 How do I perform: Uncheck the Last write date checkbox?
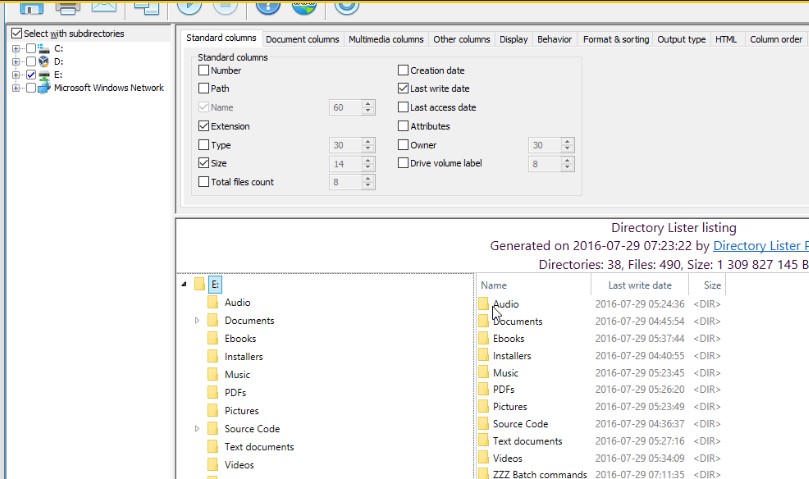pyautogui.click(x=403, y=88)
